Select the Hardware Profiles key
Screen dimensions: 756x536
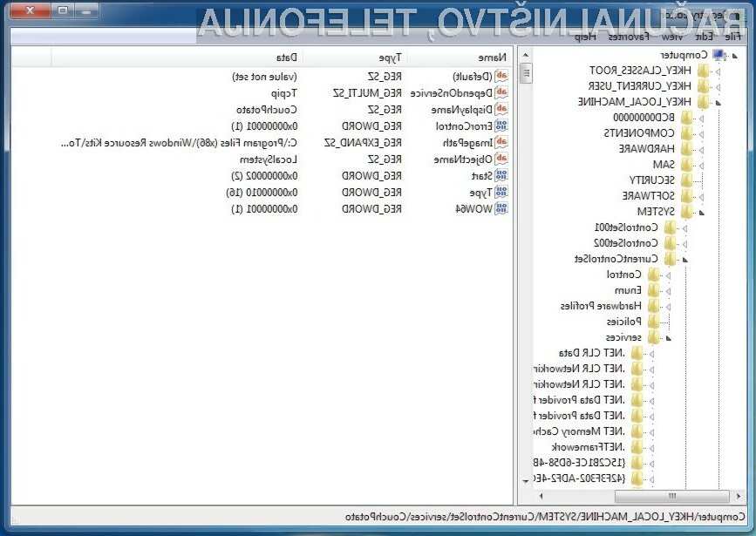point(601,306)
